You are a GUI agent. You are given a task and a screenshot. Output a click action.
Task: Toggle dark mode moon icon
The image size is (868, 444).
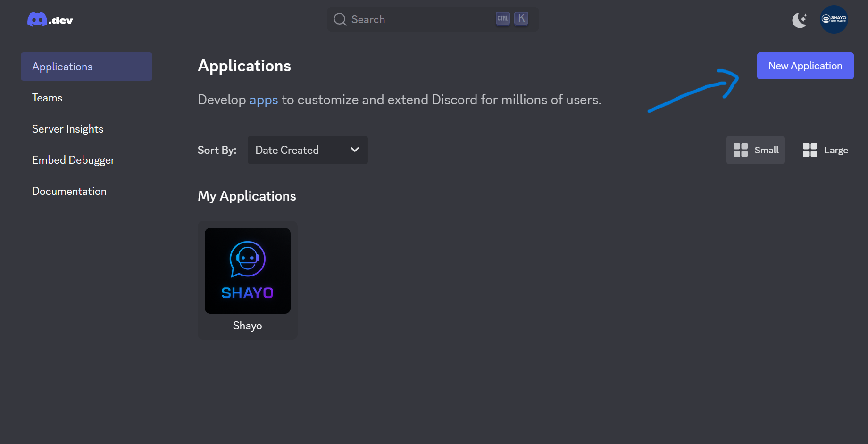point(800,20)
